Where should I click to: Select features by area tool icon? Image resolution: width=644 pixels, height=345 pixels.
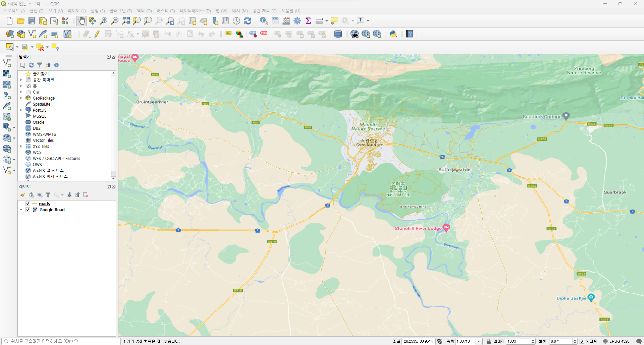click(x=9, y=47)
